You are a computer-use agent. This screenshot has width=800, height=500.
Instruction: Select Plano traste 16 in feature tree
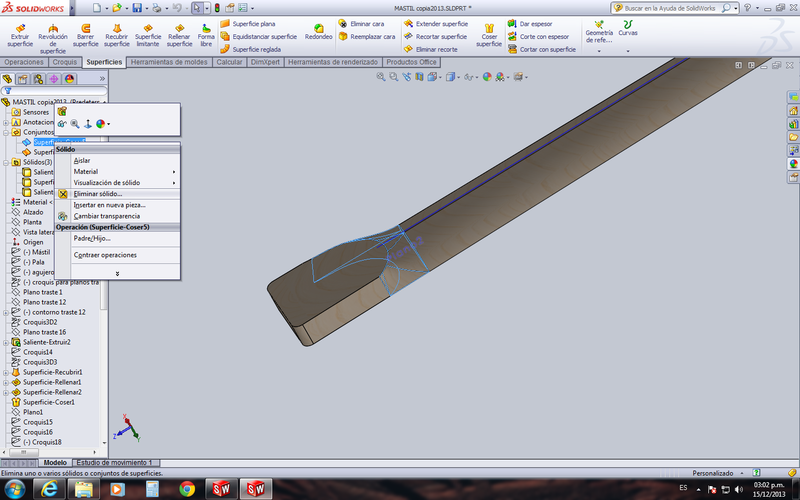[44, 332]
